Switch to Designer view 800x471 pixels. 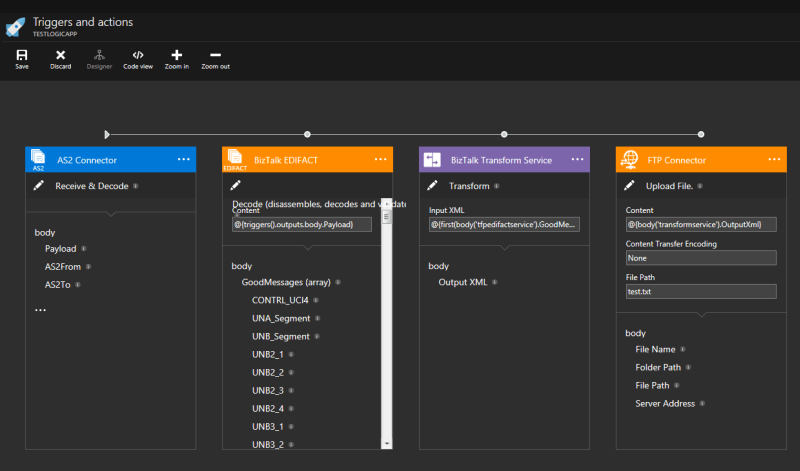point(99,59)
